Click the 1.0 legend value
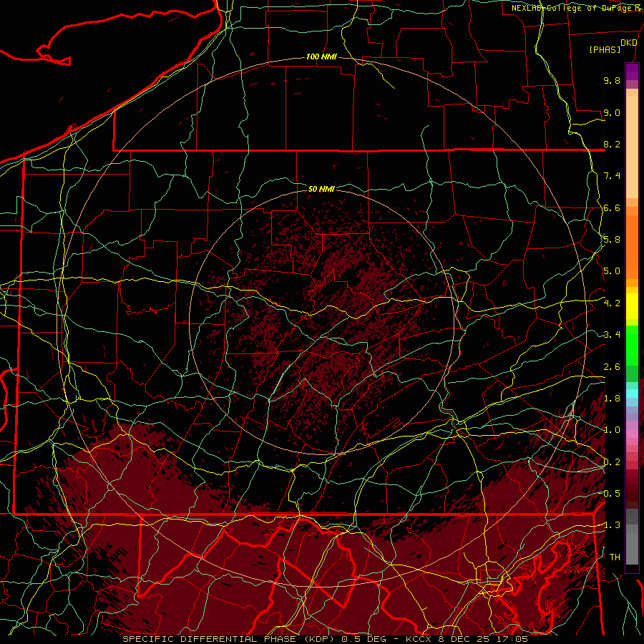 point(612,430)
